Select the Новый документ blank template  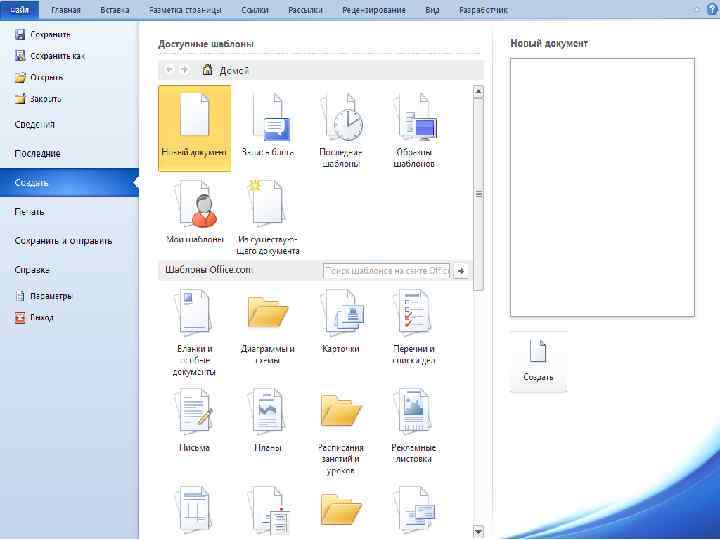pyautogui.click(x=194, y=128)
